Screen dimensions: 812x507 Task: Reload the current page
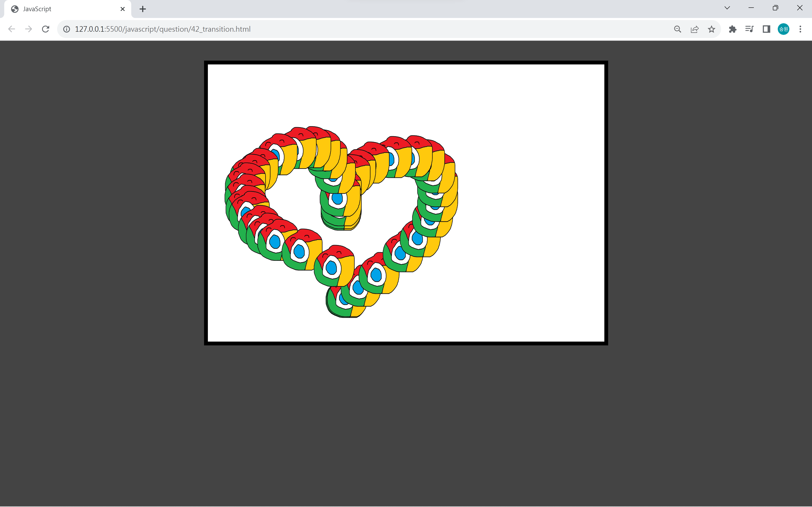pyautogui.click(x=46, y=29)
